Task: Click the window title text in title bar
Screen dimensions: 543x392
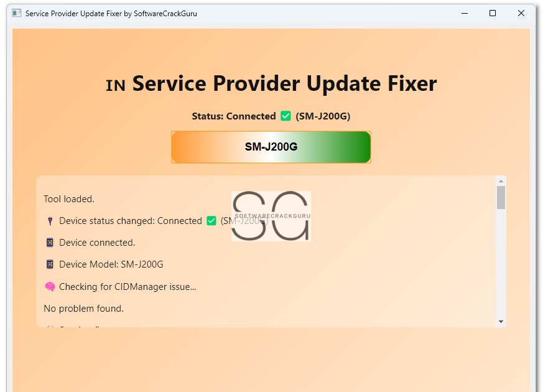Action: [111, 14]
